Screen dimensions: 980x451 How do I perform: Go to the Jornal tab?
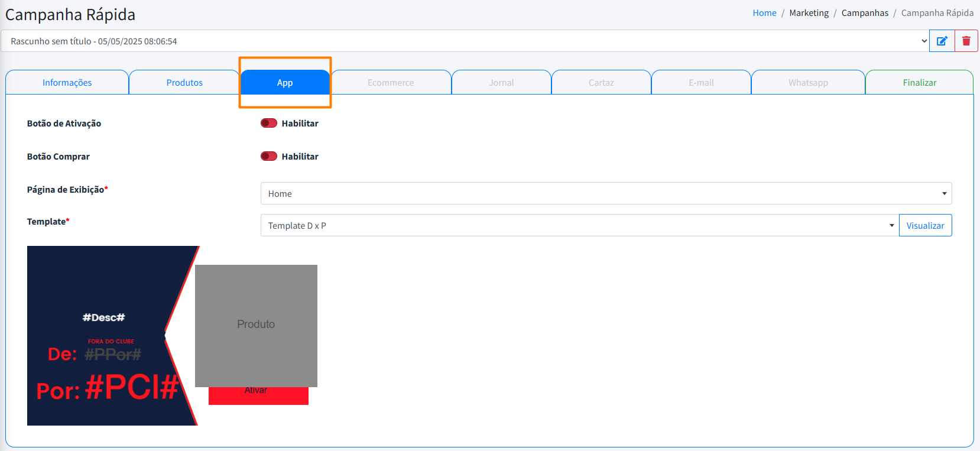(501, 83)
